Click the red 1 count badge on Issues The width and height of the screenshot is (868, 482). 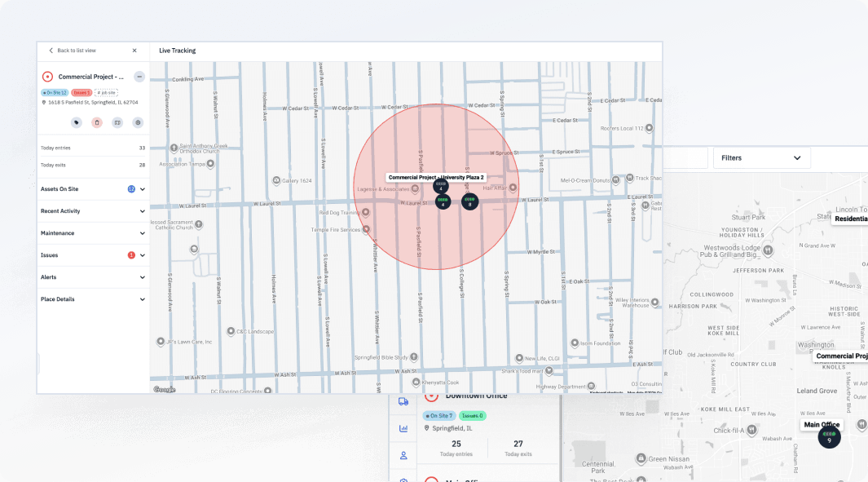pos(131,255)
